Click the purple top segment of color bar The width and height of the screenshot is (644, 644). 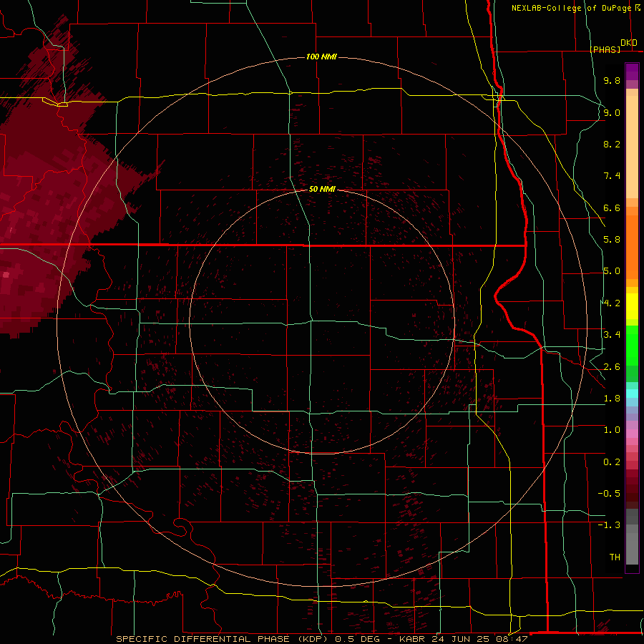click(x=632, y=72)
